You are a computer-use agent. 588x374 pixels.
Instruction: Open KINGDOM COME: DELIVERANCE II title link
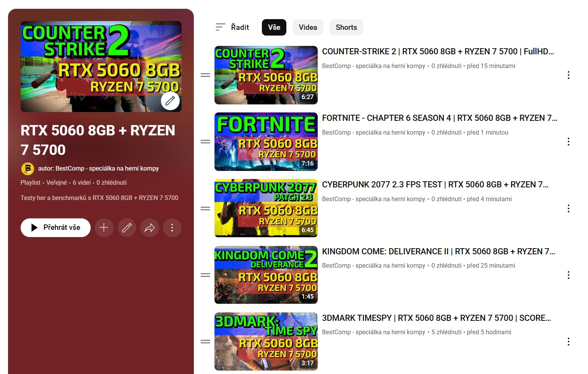439,251
